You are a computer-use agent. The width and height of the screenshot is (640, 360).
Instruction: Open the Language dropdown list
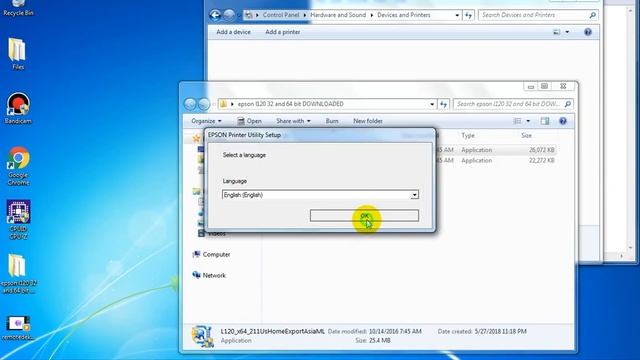pos(414,195)
